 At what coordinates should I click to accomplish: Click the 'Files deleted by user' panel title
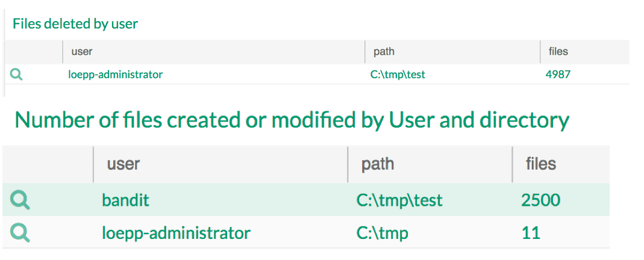75,24
